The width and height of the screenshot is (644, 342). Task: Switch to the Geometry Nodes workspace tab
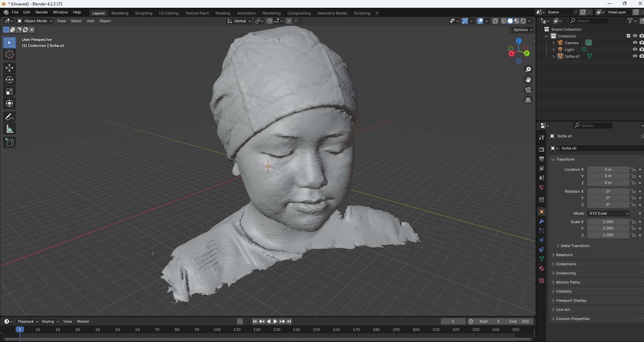click(x=332, y=13)
